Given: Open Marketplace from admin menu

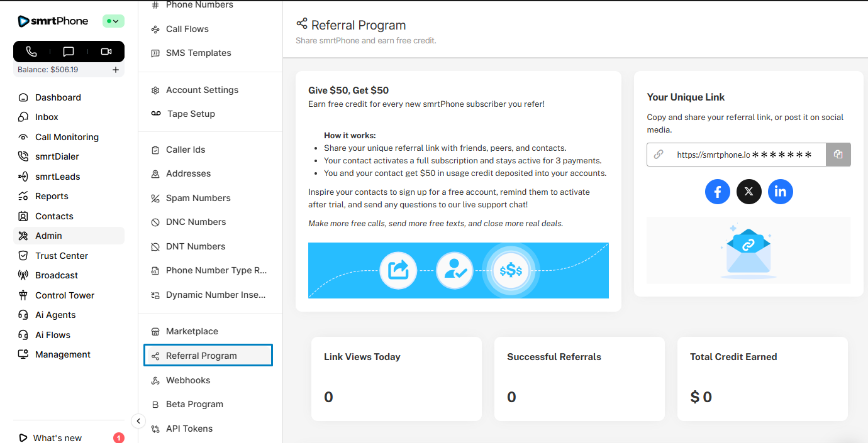Looking at the screenshot, I should [x=192, y=331].
